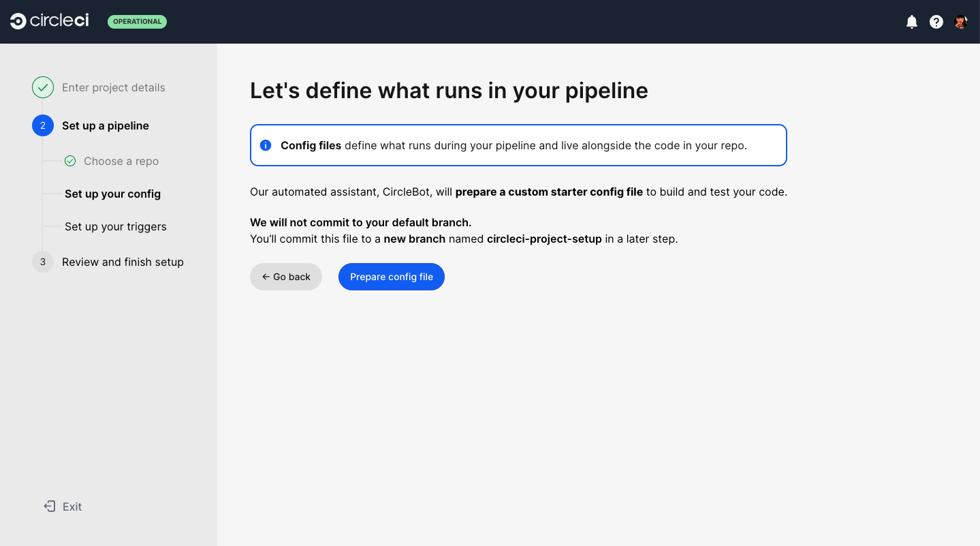
Task: Click the step 2 circle icon
Action: coord(43,125)
